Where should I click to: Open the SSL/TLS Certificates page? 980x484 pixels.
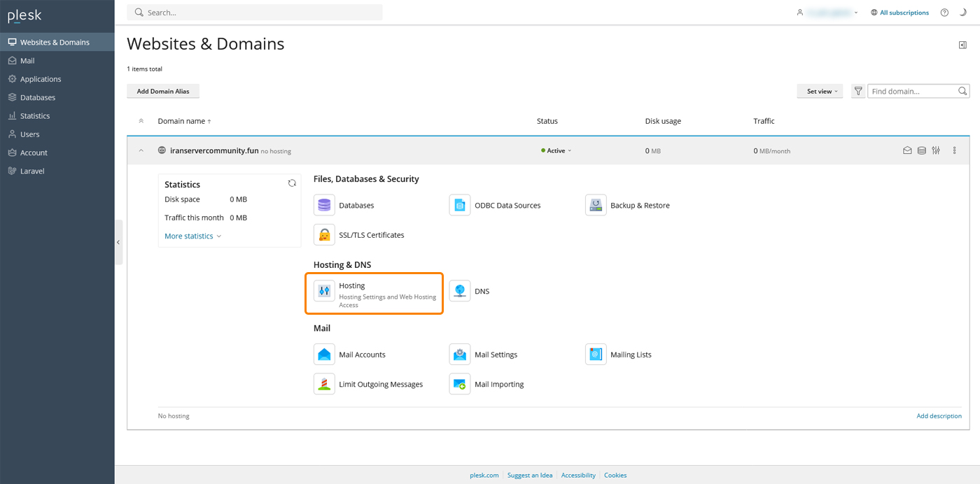tap(371, 234)
